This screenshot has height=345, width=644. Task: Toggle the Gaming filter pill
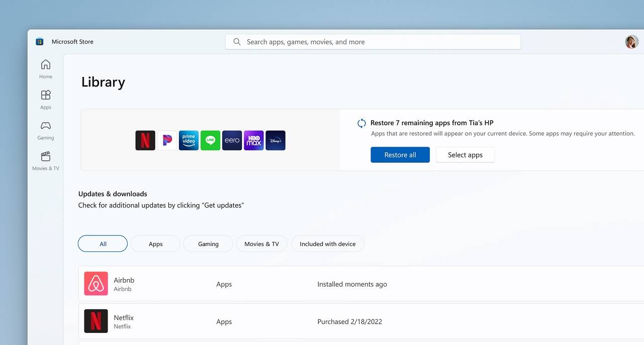pyautogui.click(x=208, y=243)
